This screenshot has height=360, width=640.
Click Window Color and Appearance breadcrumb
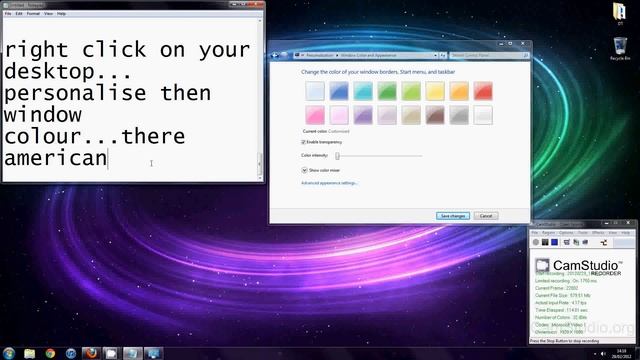click(x=368, y=55)
